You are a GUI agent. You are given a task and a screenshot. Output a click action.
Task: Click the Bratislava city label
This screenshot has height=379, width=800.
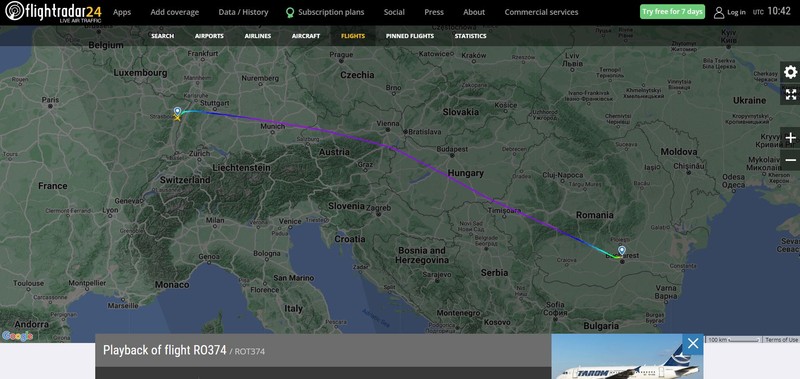[x=424, y=132]
